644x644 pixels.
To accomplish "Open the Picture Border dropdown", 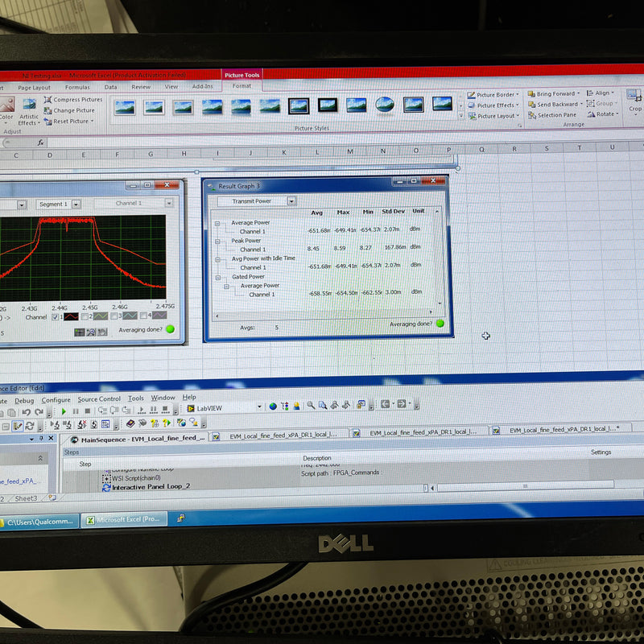I will point(493,94).
